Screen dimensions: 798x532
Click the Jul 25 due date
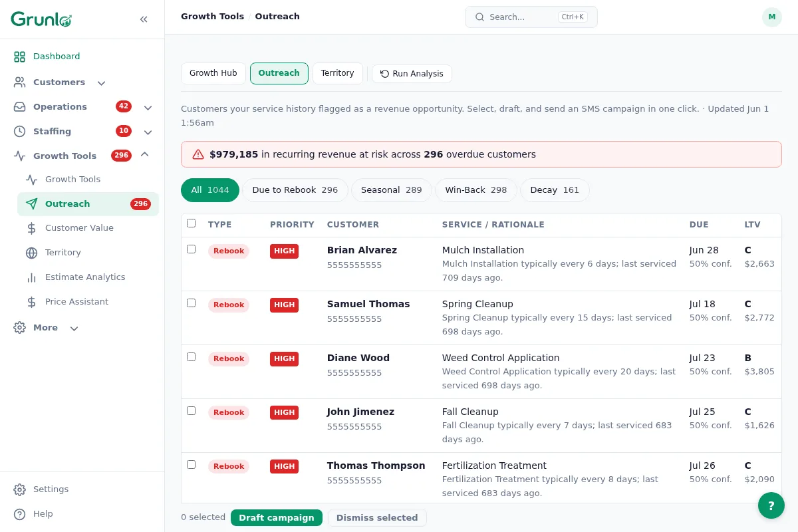pyautogui.click(x=702, y=412)
